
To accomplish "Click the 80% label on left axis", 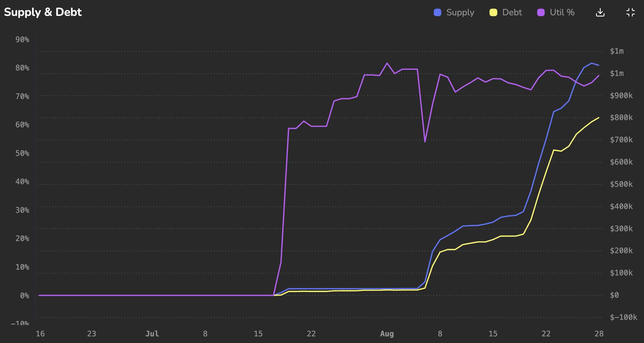I will pos(22,68).
